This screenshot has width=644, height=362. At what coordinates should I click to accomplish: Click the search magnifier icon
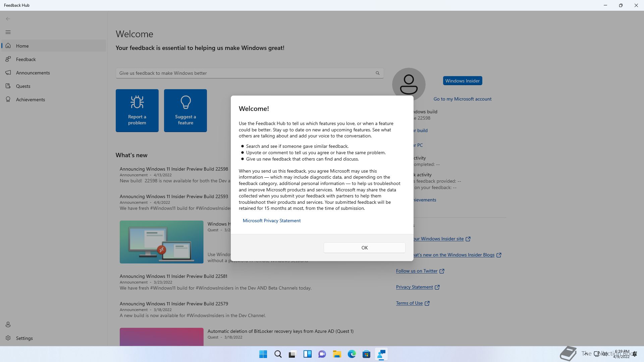[x=378, y=73]
